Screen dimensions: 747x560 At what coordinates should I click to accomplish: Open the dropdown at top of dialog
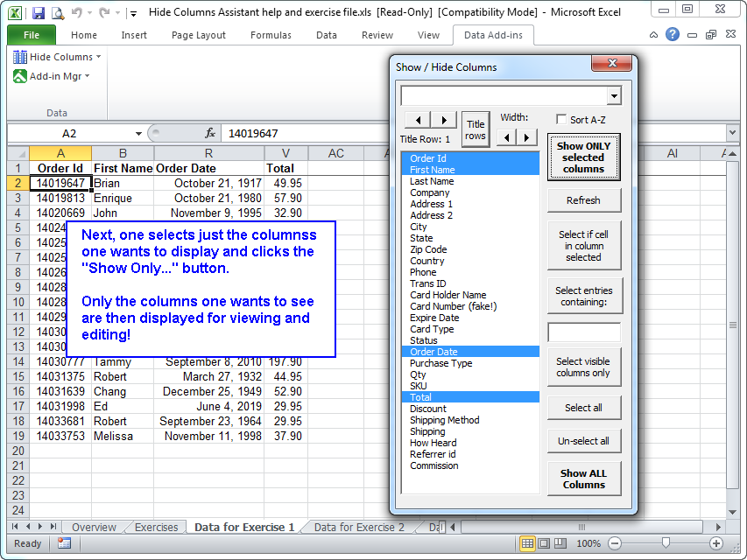click(614, 96)
